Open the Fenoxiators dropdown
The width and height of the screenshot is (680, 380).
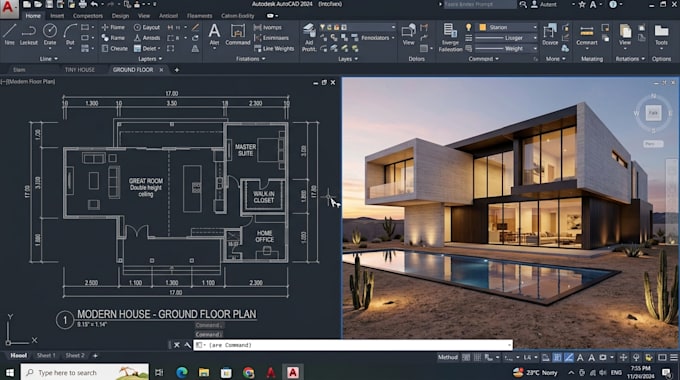377,38
